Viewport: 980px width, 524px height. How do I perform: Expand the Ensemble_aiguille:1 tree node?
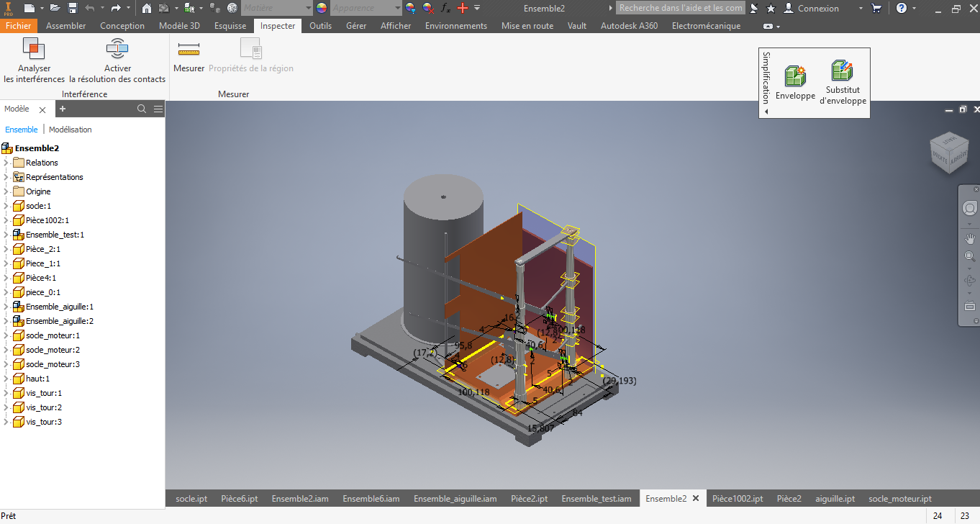(6, 307)
